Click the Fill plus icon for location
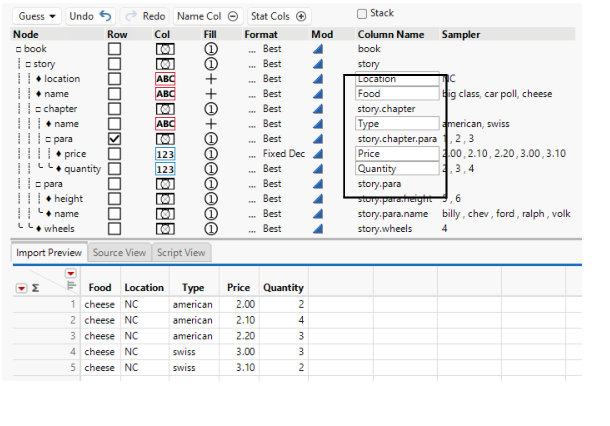This screenshot has height=426, width=610. click(x=211, y=79)
